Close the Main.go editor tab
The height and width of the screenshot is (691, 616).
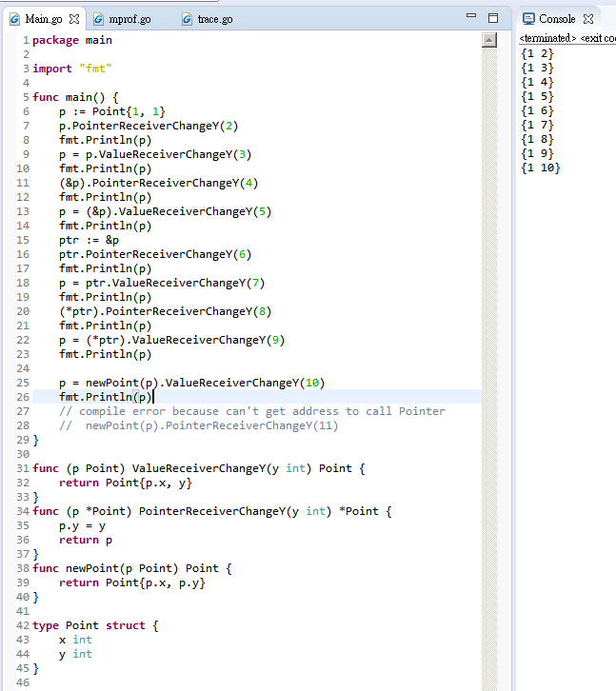[x=74, y=19]
